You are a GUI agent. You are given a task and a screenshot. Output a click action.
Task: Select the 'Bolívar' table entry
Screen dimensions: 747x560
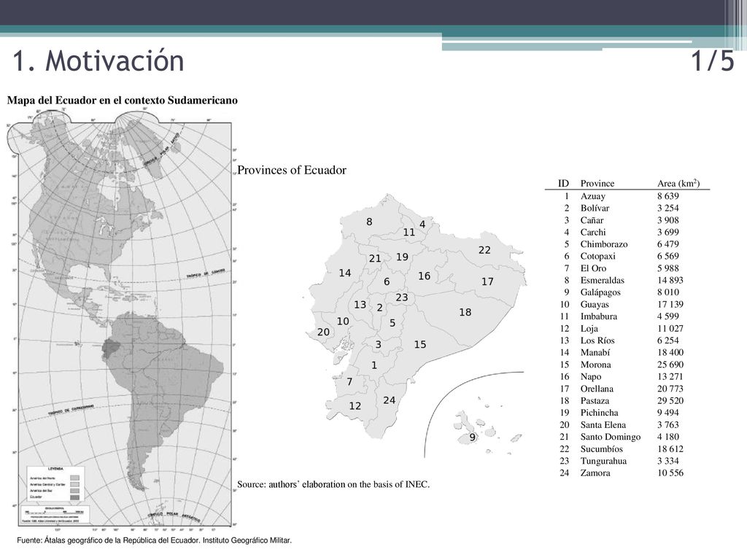point(595,208)
